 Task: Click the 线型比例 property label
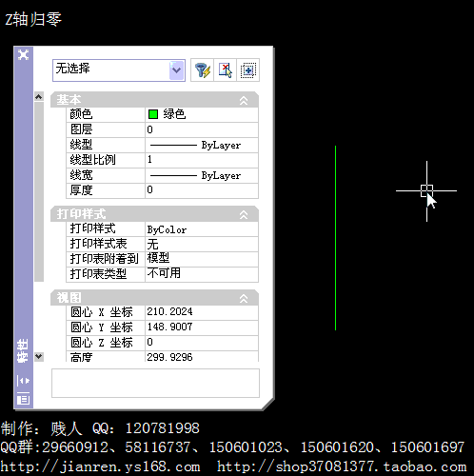pyautogui.click(x=92, y=160)
